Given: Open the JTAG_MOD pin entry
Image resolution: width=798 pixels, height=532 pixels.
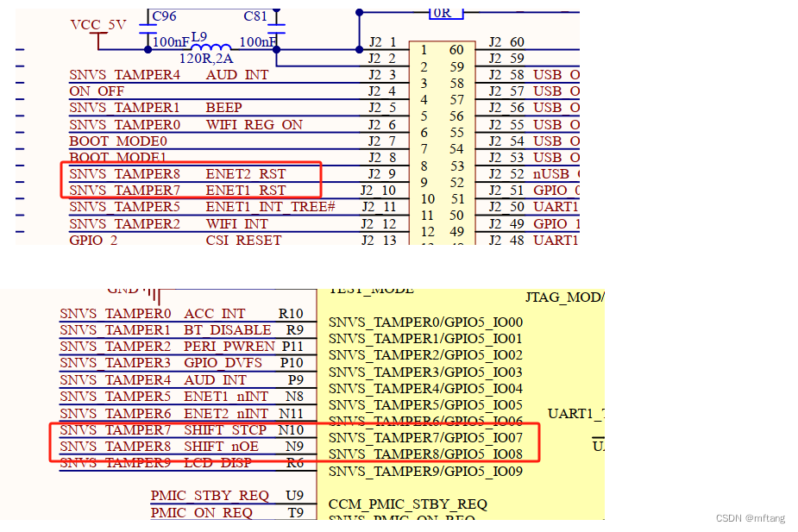Looking at the screenshot, I should [x=564, y=297].
